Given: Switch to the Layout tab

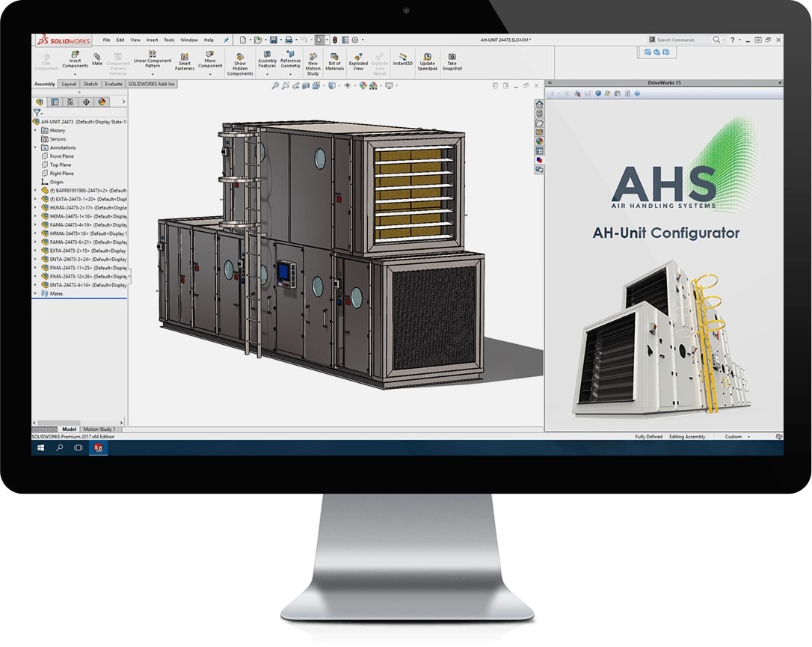Looking at the screenshot, I should point(69,84).
